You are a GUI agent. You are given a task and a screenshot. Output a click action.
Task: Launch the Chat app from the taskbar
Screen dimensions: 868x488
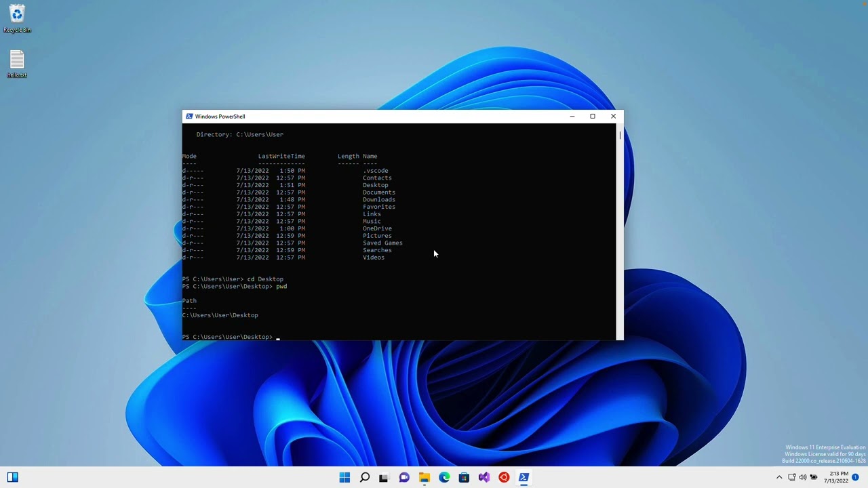coord(404,477)
